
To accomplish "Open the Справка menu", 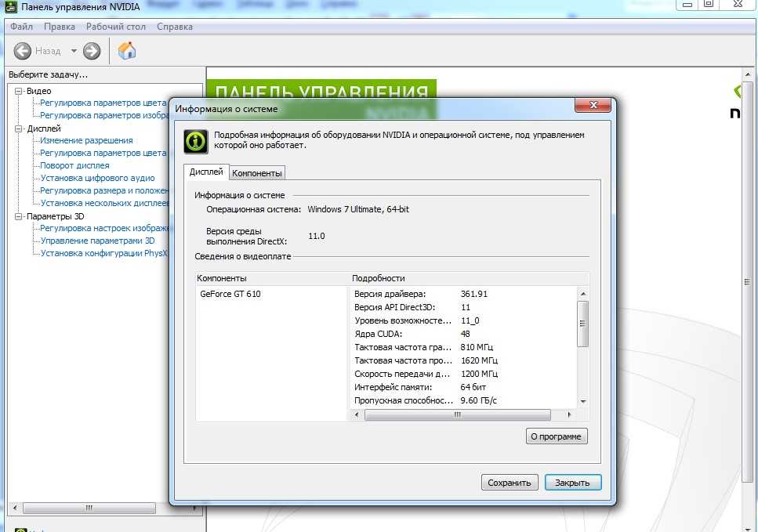I will [x=174, y=27].
